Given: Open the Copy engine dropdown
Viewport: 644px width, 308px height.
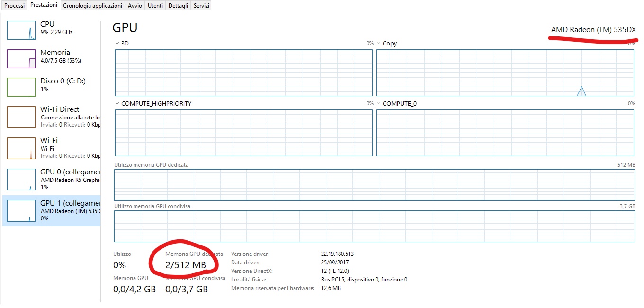Looking at the screenshot, I should tap(379, 44).
